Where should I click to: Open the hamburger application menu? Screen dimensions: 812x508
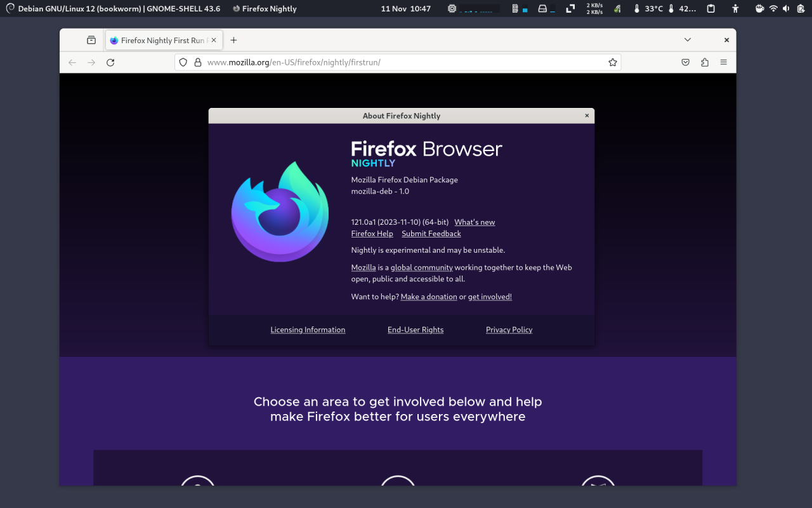723,62
